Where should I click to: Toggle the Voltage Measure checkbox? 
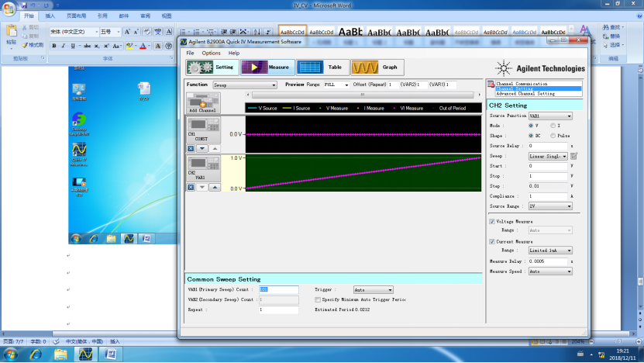492,222
